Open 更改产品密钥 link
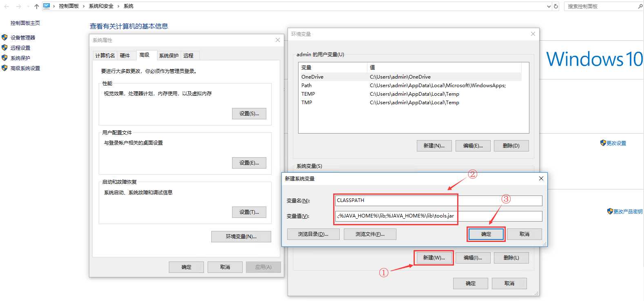Image resolution: width=644 pixels, height=301 pixels. [x=628, y=212]
